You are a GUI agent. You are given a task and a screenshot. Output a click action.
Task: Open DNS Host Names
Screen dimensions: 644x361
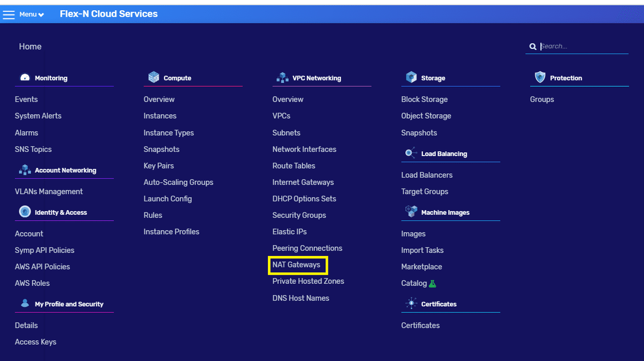click(301, 298)
